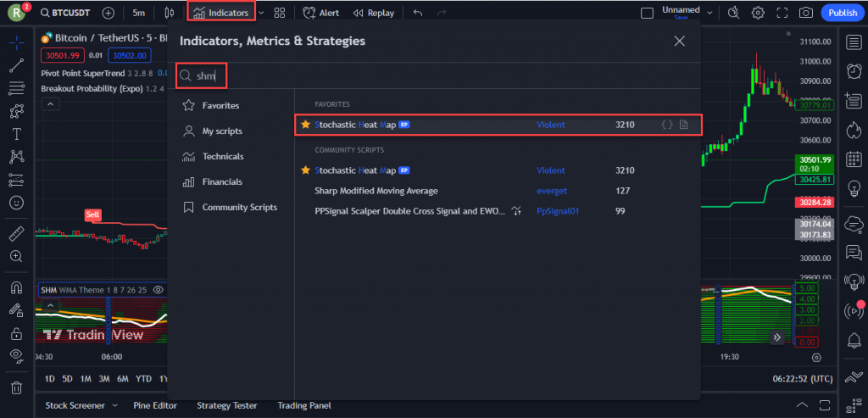The width and height of the screenshot is (868, 418).
Task: Close the Indicators dialog
Action: pyautogui.click(x=679, y=41)
